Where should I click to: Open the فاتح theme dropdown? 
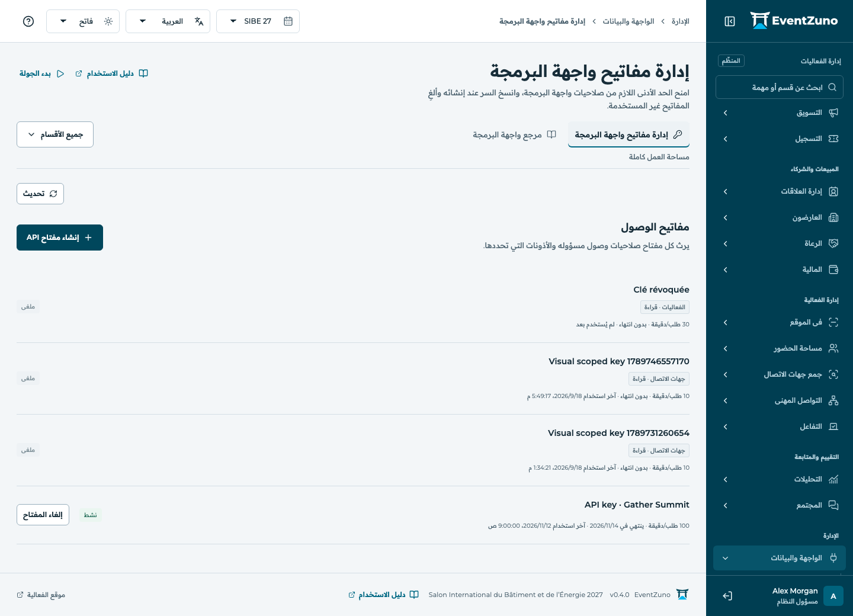(83, 21)
